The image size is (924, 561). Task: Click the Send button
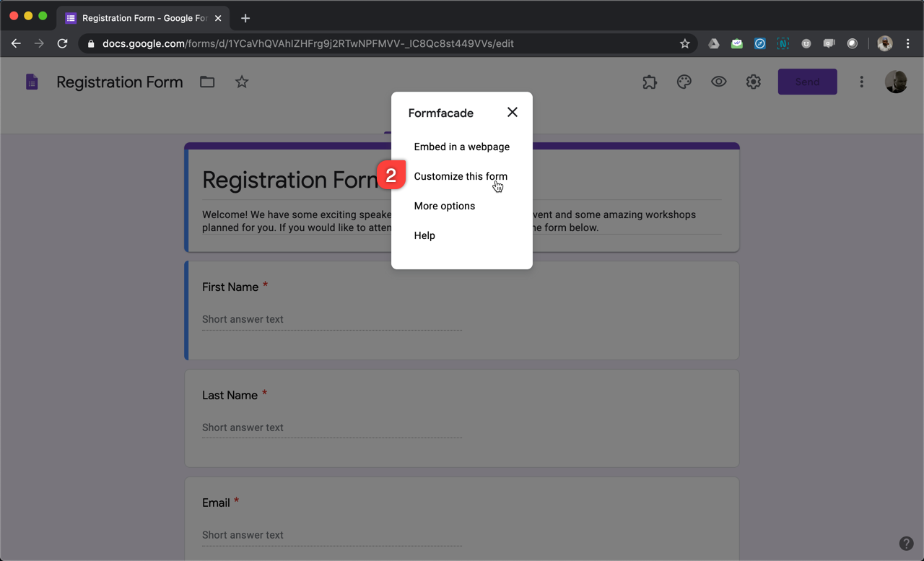click(807, 82)
